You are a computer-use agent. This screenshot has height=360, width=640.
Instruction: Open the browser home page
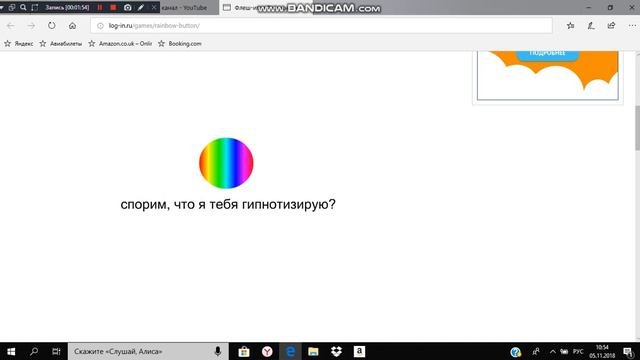(72, 26)
